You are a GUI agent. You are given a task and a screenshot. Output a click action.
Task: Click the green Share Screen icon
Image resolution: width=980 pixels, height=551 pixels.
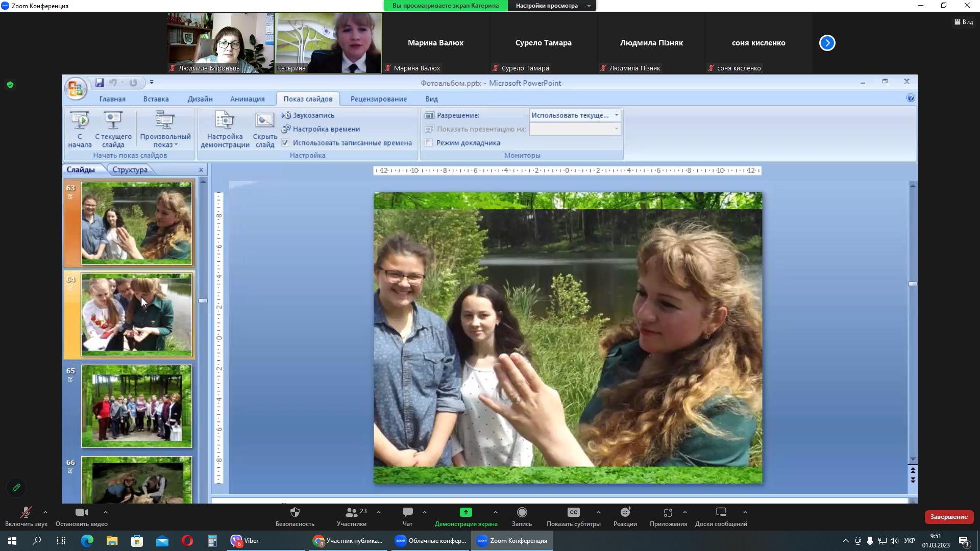(x=465, y=512)
